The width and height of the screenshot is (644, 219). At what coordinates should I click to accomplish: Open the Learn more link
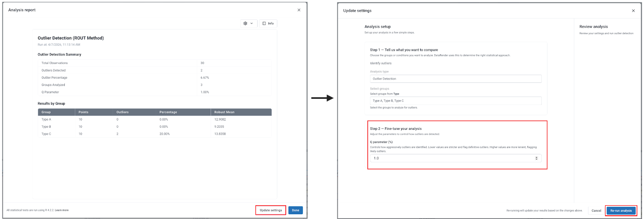coord(62,210)
